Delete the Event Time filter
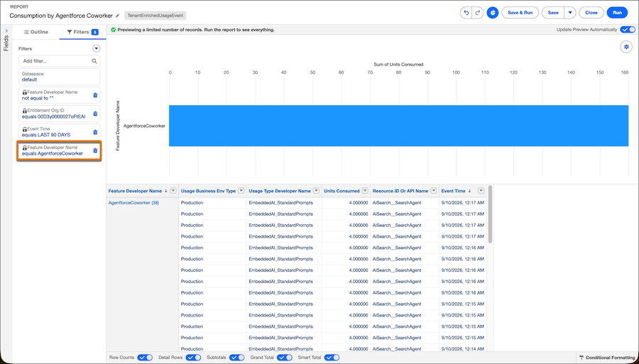639x364 pixels. point(95,132)
